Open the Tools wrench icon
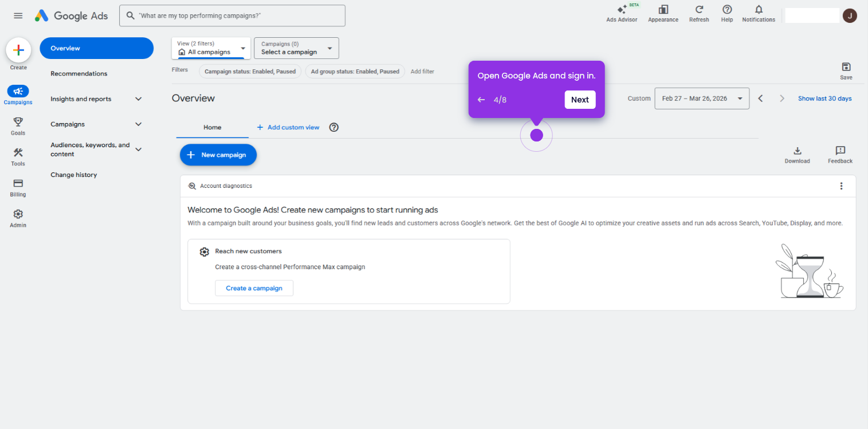Screen dimensions: 868x429 coord(18,152)
